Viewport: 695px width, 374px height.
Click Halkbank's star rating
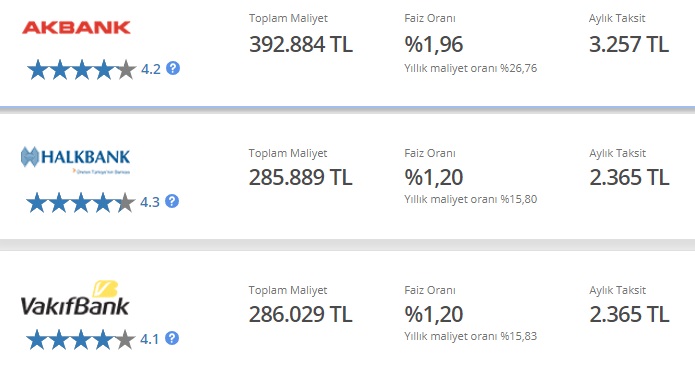(81, 203)
